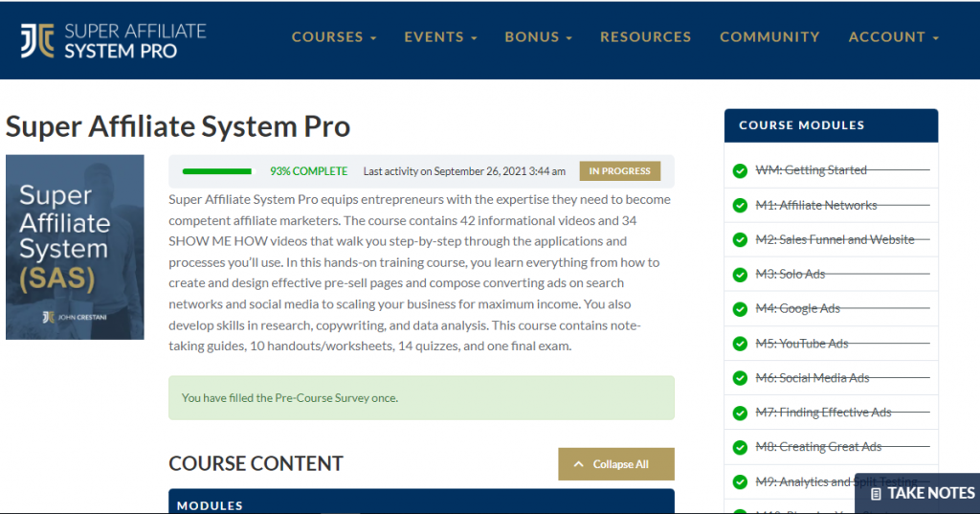Click the Super Affiliate System (SAS) course thumbnail
This screenshot has height=514, width=980.
click(x=75, y=247)
